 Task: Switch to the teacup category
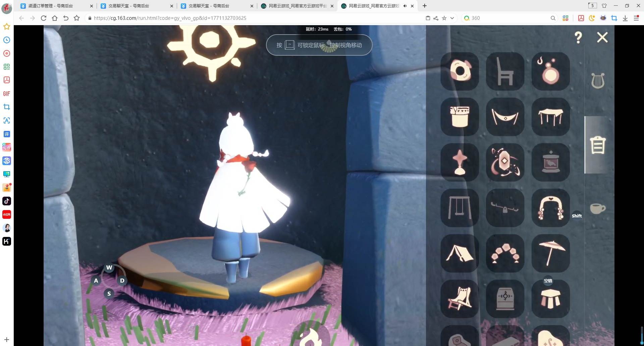pyautogui.click(x=598, y=208)
